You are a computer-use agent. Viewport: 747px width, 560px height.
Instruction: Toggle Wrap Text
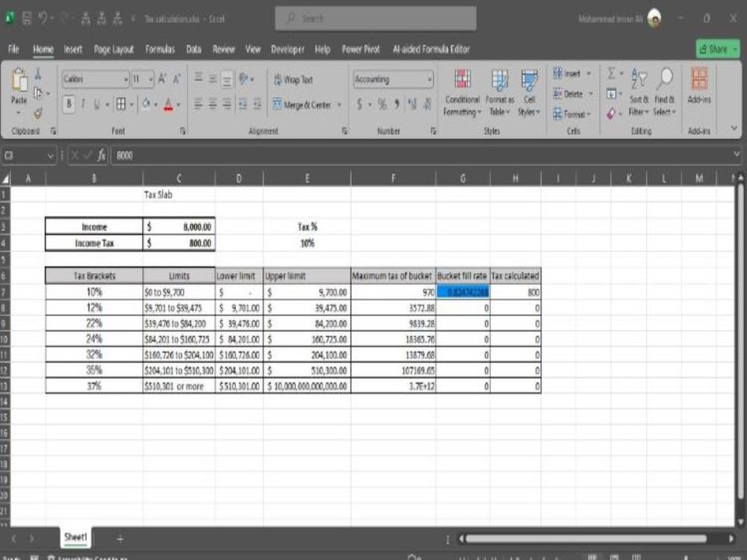[x=293, y=80]
